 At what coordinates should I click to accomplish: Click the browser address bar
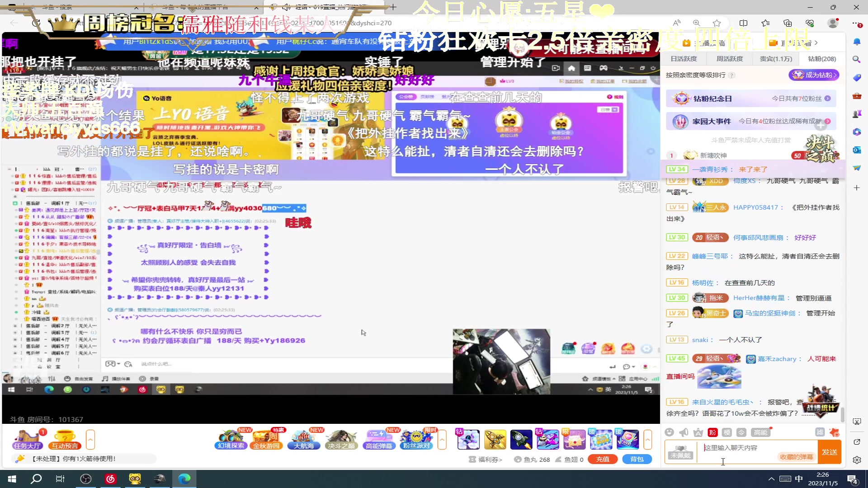(362, 23)
